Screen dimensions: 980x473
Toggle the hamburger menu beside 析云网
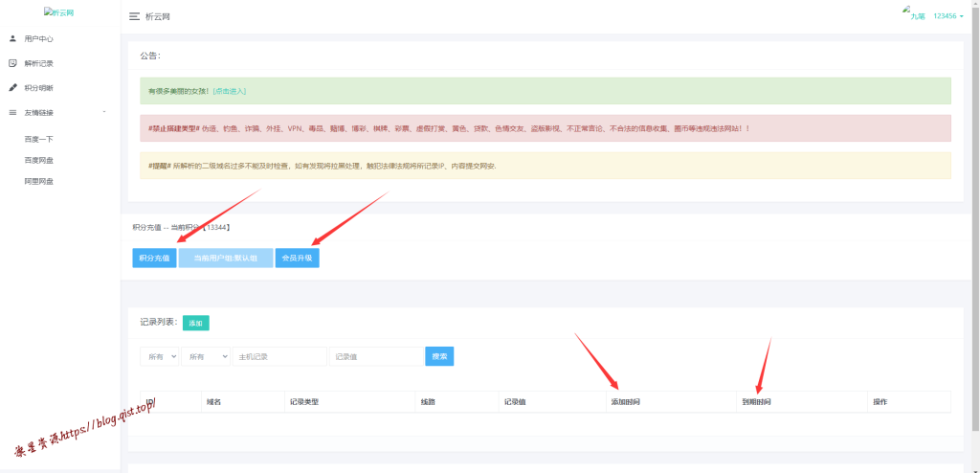134,17
